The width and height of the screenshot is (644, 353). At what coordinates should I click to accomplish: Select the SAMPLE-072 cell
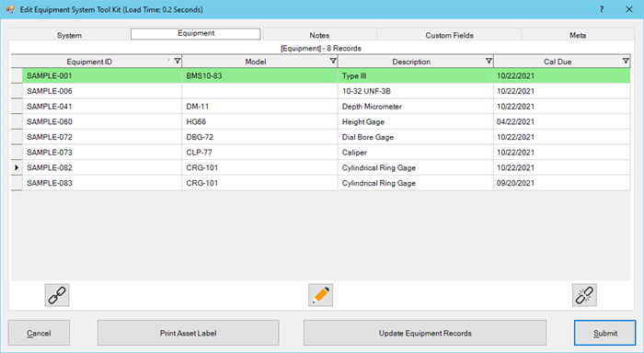click(102, 137)
